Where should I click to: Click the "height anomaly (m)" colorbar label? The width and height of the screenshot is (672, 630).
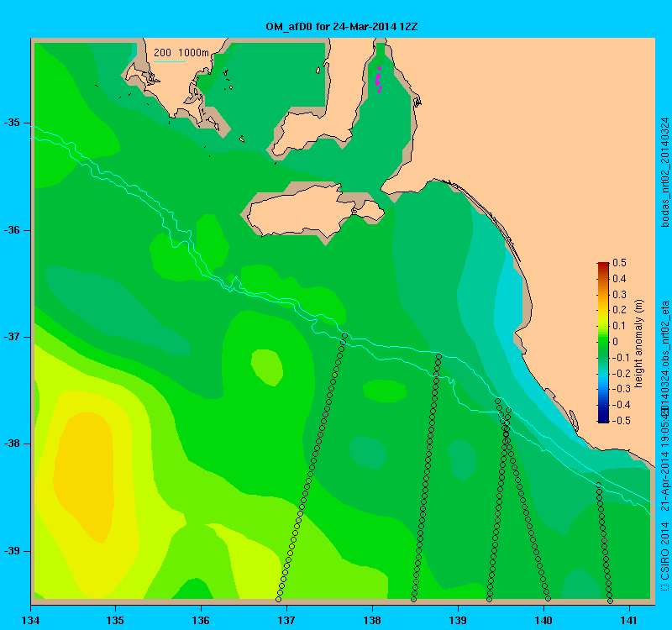[639, 344]
